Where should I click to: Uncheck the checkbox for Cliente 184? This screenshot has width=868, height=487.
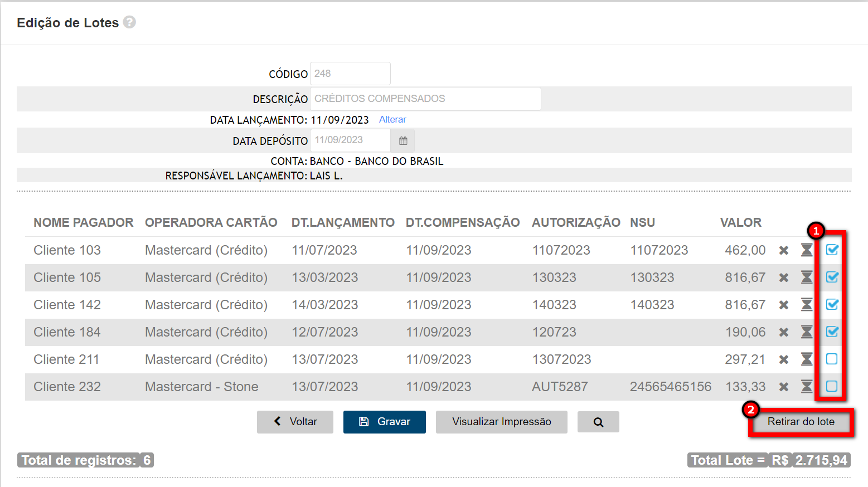point(832,332)
